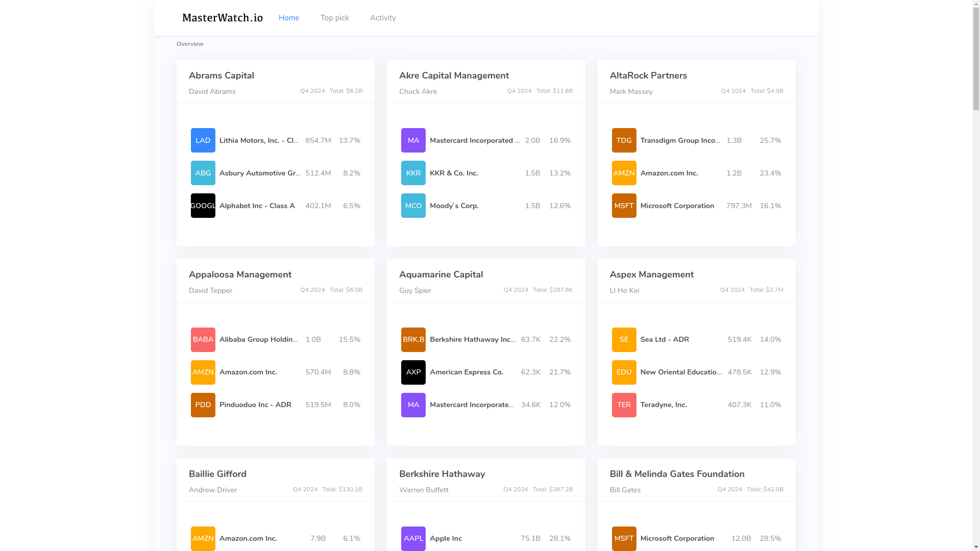Screen dimensions: 980x551
Task: Click the Overview breadcrumb label
Action: pos(190,44)
